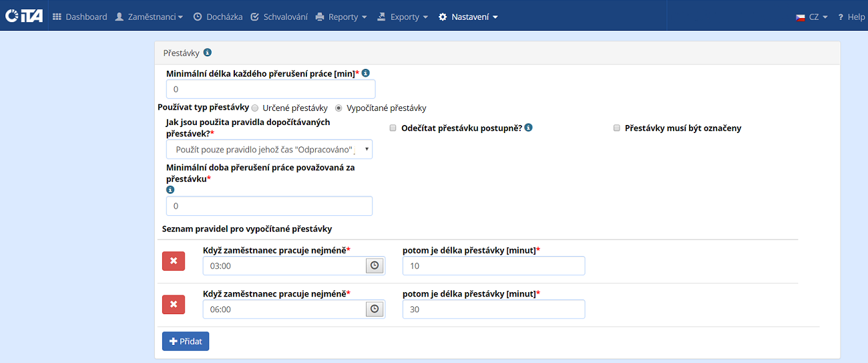
Task: Click the CITA logo in the navbar
Action: click(x=24, y=16)
